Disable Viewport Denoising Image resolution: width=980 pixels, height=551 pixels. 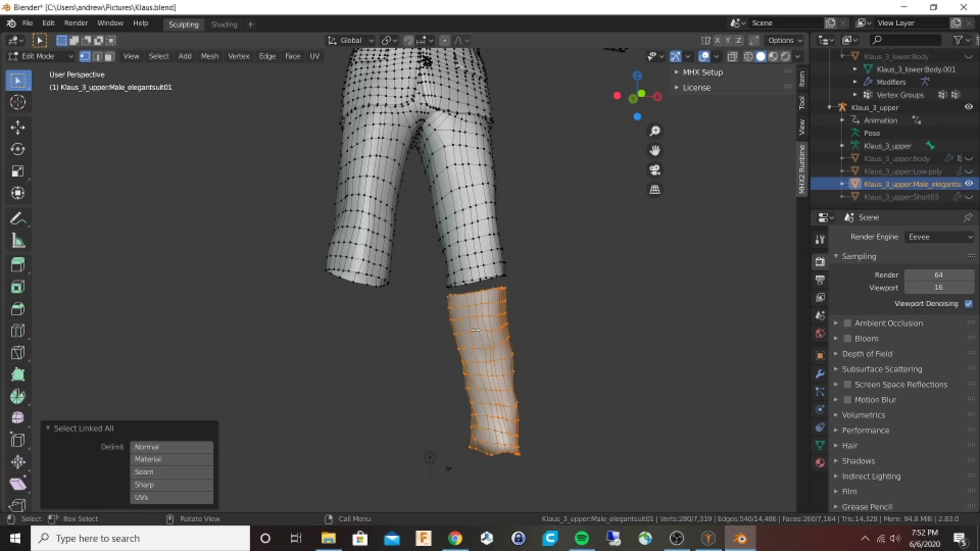click(x=969, y=303)
